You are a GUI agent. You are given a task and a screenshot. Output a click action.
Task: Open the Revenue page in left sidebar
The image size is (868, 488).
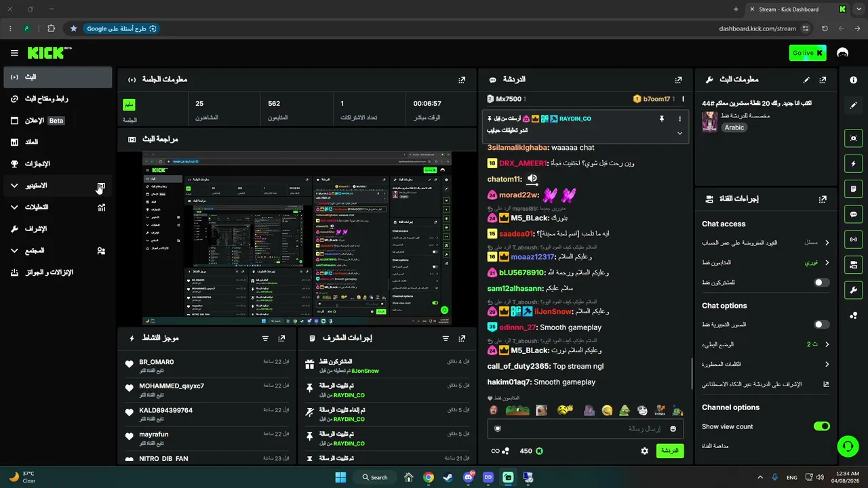tap(58, 142)
